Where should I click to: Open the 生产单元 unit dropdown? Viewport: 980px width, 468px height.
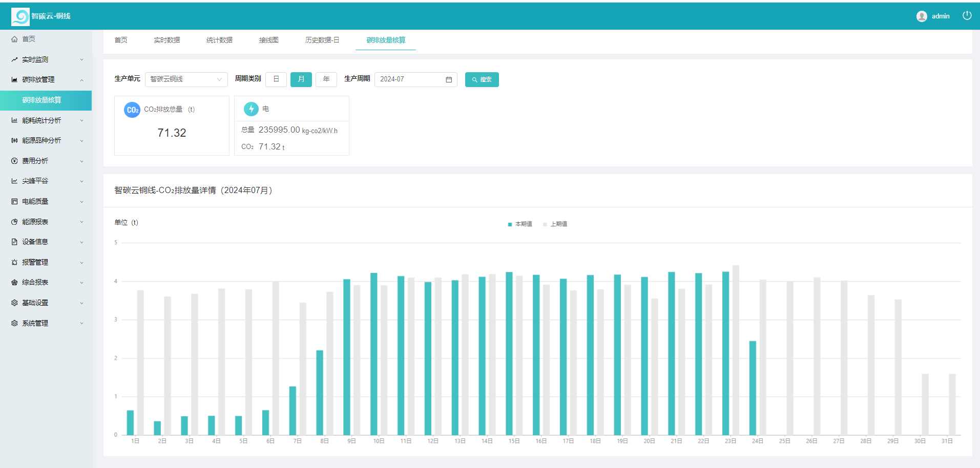click(186, 79)
